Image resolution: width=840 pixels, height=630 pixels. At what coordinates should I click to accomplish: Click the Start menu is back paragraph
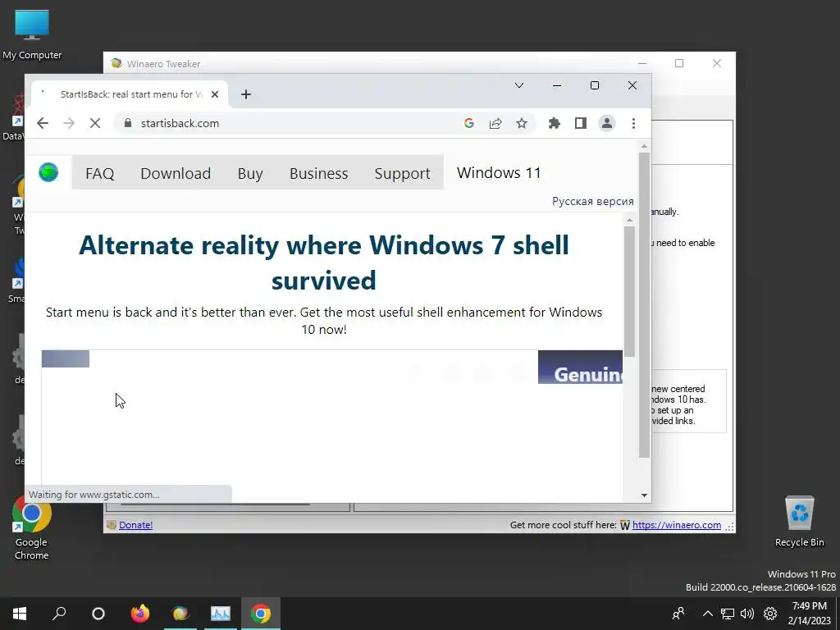(323, 321)
